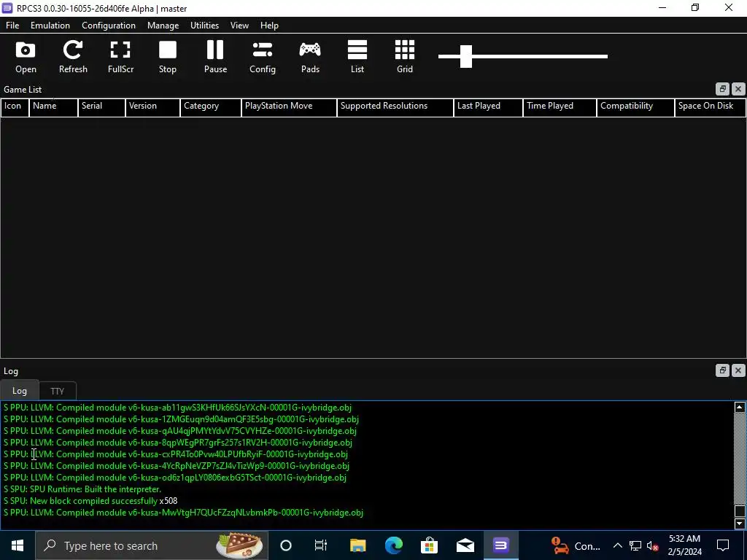Sort by the Name column header

pyautogui.click(x=53, y=106)
